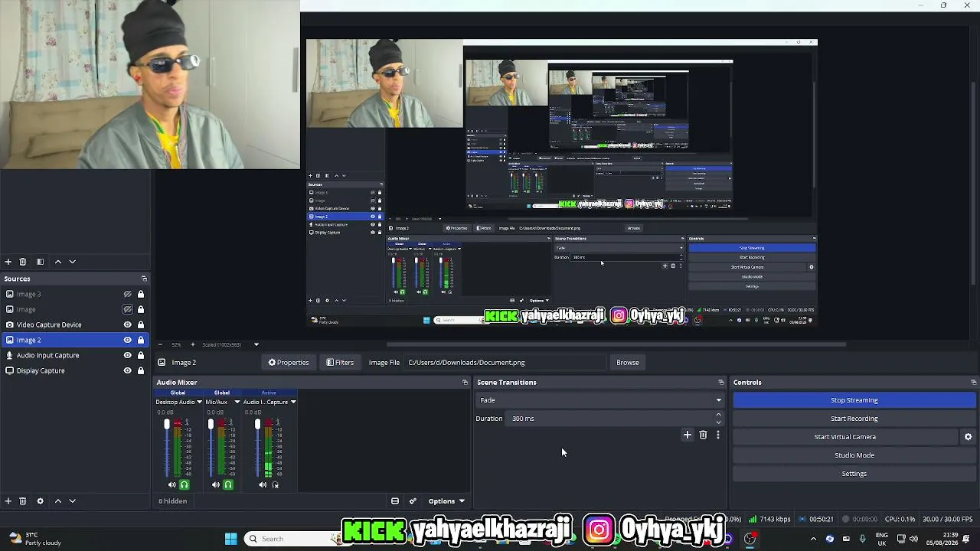Toggle monitoring headphones for Desktop Audio
This screenshot has height=551, width=980.
[184, 484]
